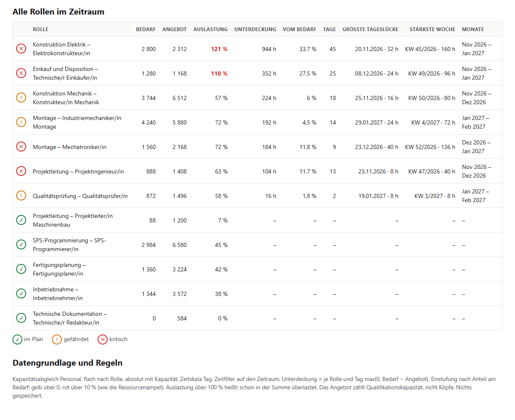Click the 'gefährdet' legend warning icon
This screenshot has width=515, height=420.
[57, 339]
